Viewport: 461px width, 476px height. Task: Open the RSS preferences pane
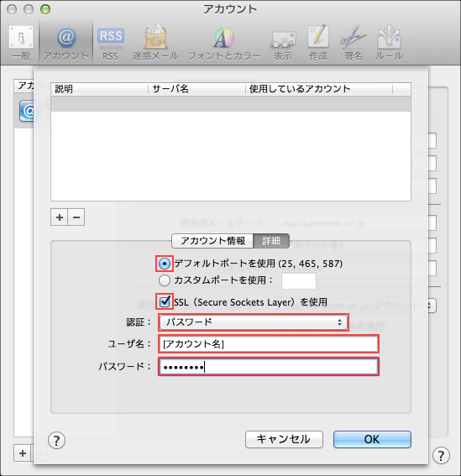tap(110, 43)
